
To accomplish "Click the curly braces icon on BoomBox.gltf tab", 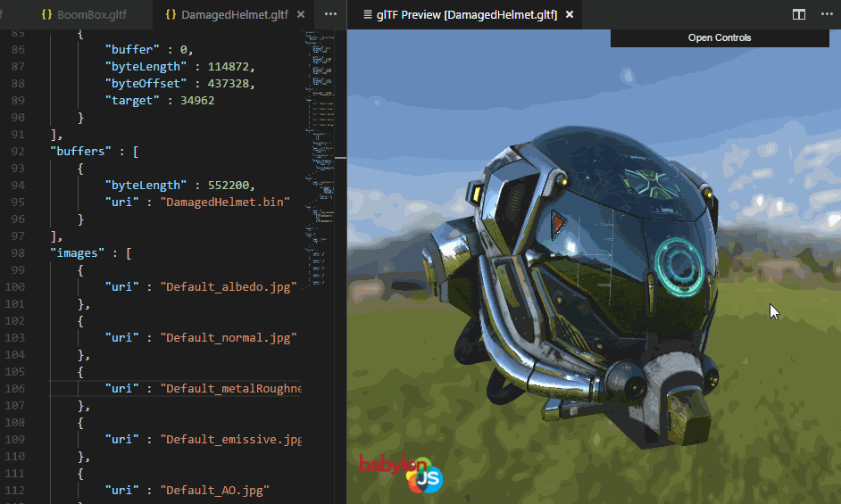I will pyautogui.click(x=46, y=14).
